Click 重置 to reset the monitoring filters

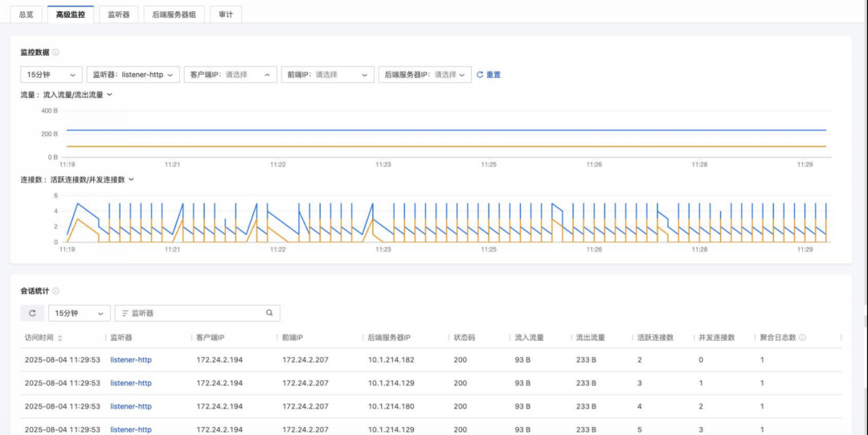click(x=489, y=75)
